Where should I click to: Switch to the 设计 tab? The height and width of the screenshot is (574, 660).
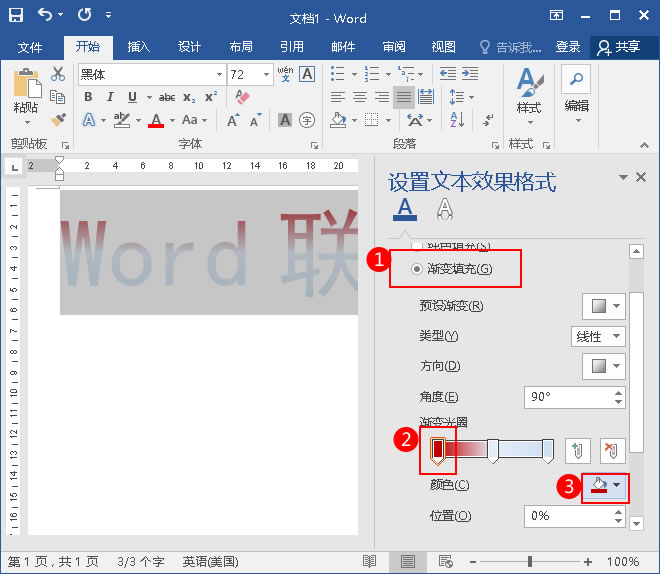point(189,47)
